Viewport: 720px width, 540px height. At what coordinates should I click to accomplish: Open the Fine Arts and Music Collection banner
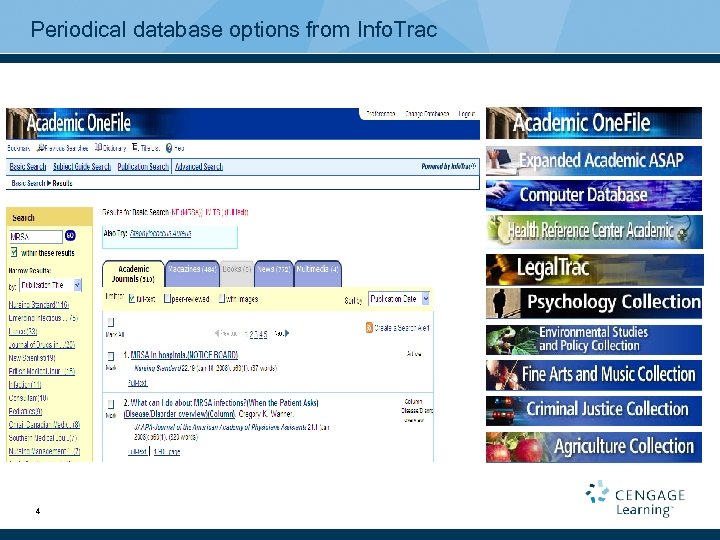(x=594, y=375)
